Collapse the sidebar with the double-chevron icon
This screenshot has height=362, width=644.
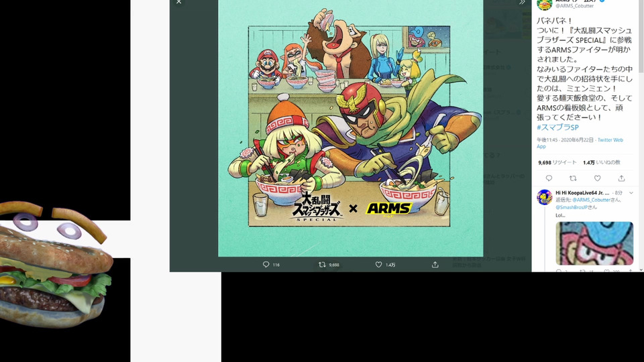(522, 2)
